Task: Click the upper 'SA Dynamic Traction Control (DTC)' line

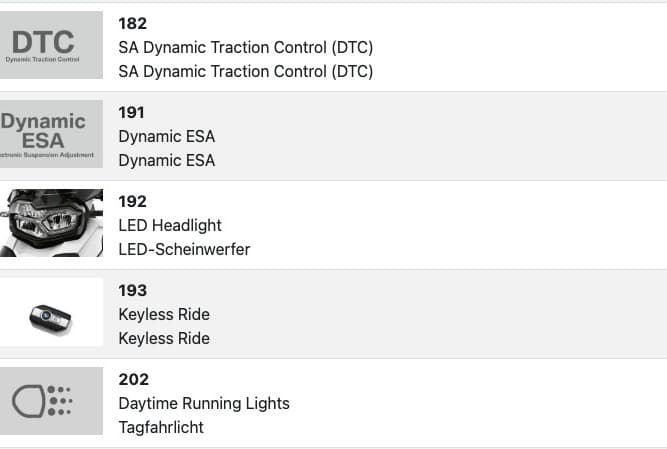Action: 245,47
